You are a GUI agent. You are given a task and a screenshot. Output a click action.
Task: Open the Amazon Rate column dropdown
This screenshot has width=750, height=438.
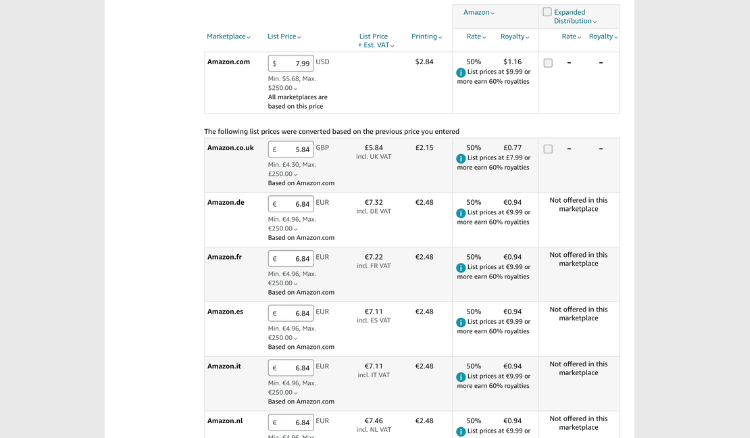click(x=476, y=36)
